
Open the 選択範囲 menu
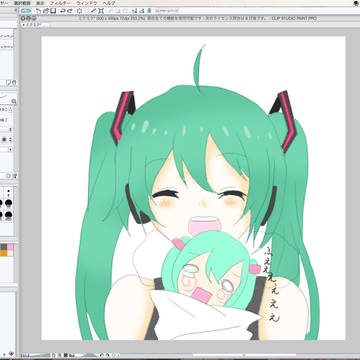(22, 3)
